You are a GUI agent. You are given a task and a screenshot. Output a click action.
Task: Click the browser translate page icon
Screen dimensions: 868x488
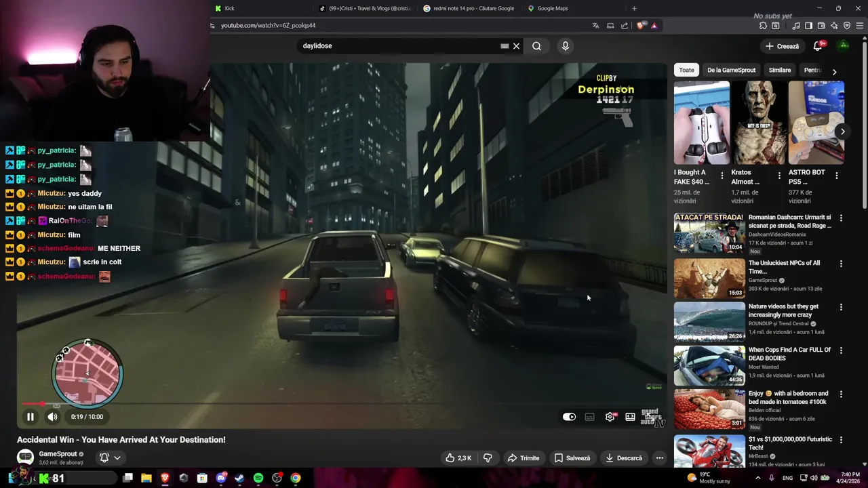(x=595, y=26)
